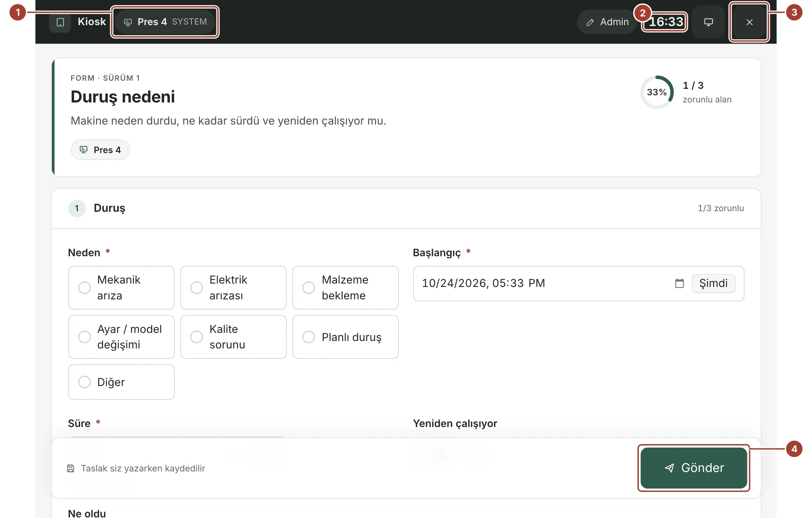Click the monitor display icon in header
This screenshot has width=812, height=518.
pyautogui.click(x=708, y=22)
